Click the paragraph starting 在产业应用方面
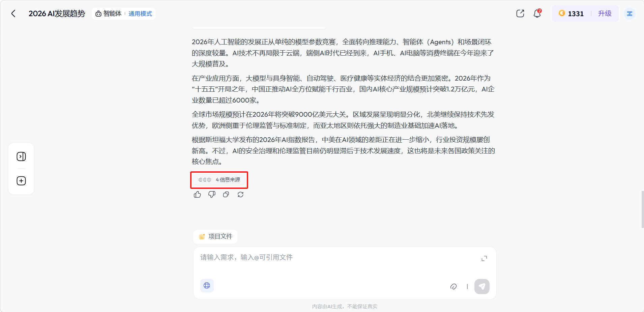The height and width of the screenshot is (312, 644). click(343, 89)
